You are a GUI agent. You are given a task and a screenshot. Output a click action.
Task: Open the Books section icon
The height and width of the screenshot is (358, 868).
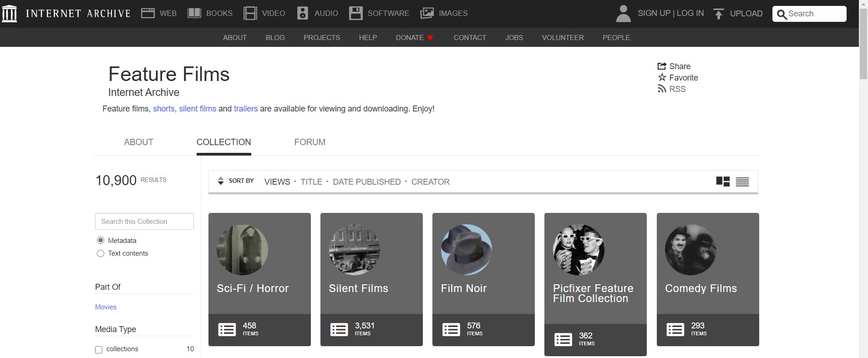point(194,13)
